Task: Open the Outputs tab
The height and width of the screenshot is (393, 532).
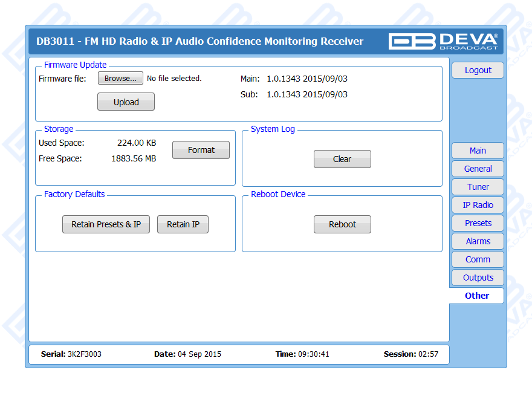Action: 478,278
